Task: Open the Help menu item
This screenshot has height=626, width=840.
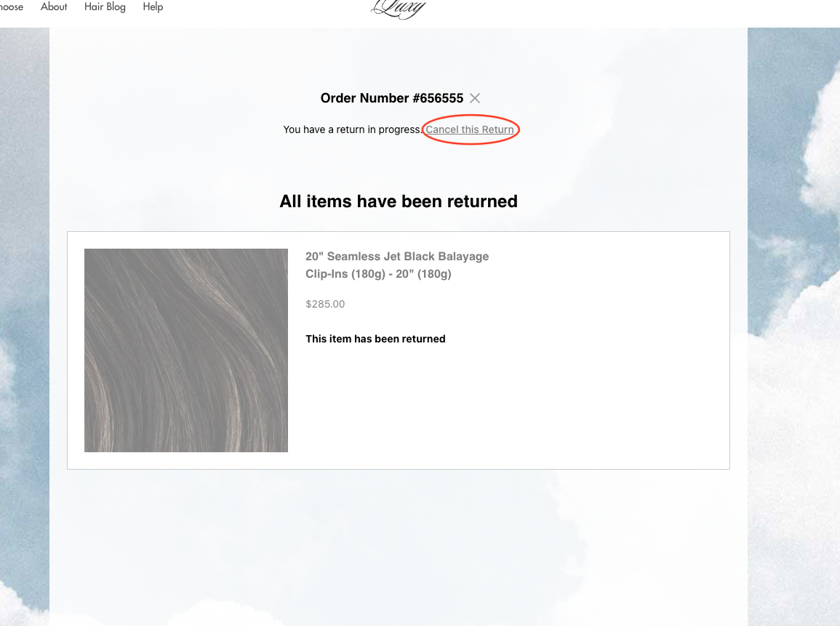Action: (x=153, y=7)
